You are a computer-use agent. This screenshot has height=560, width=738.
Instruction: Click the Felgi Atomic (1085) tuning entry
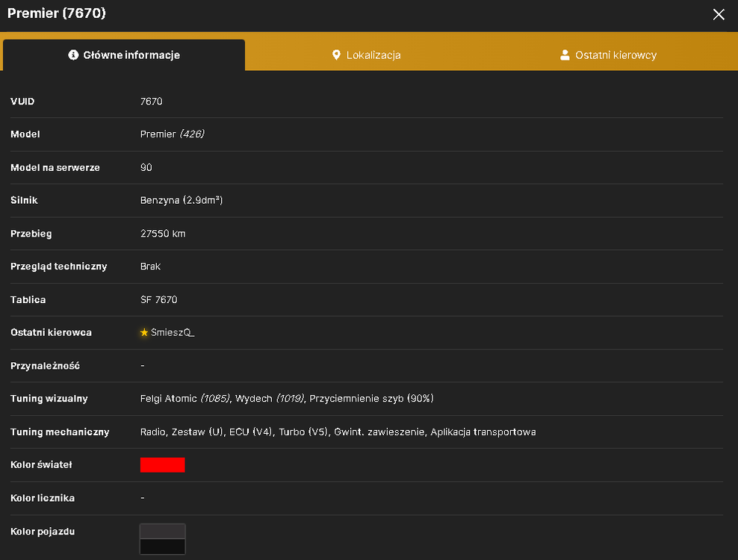click(185, 399)
